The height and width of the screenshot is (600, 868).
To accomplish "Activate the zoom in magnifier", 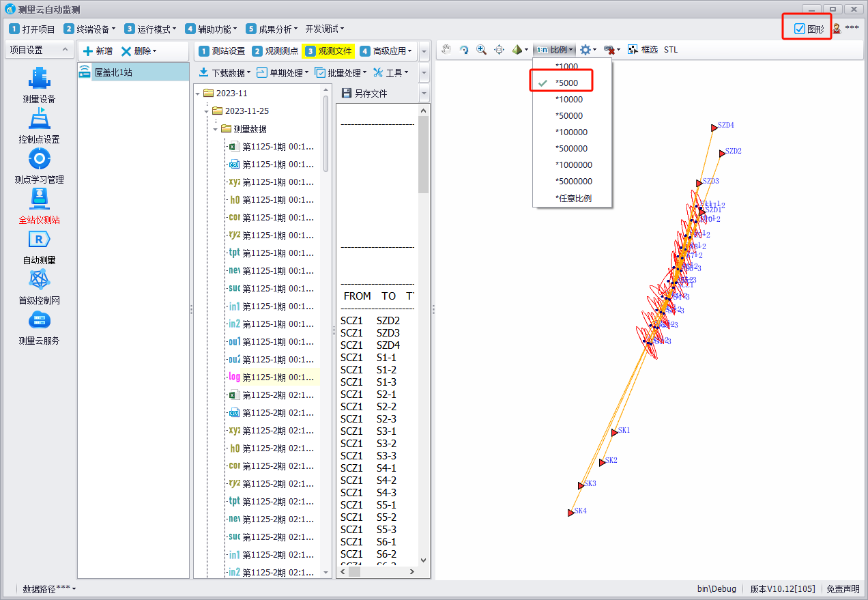I will 482,50.
